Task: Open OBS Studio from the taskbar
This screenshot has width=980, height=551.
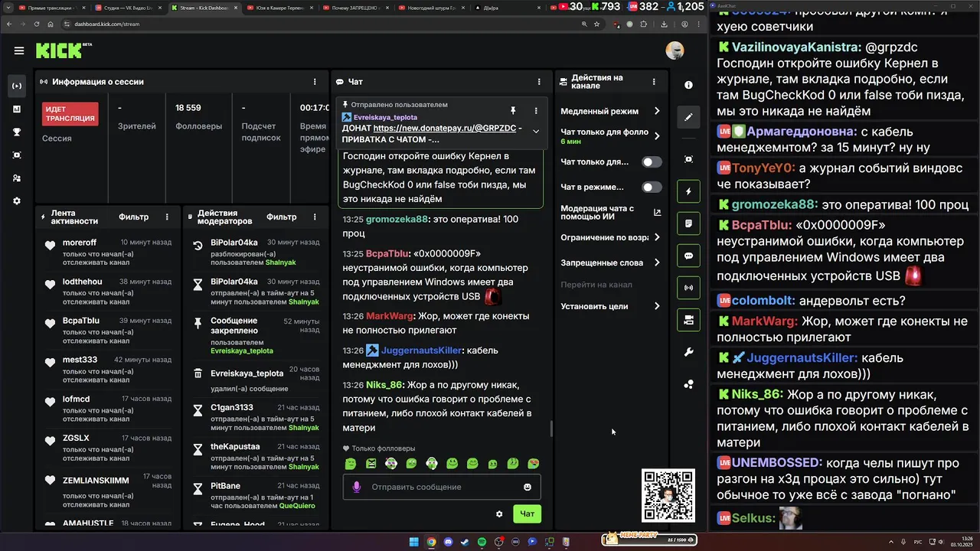Action: coord(498,542)
